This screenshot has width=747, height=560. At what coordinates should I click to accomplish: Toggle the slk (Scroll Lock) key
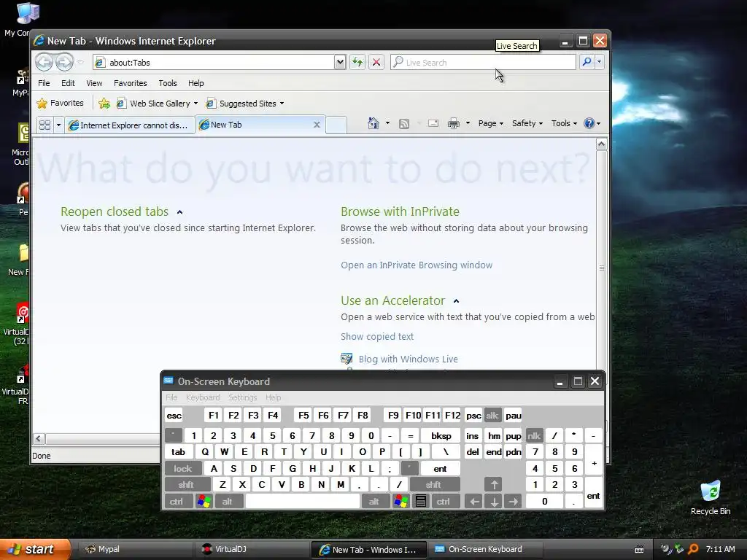tap(492, 416)
